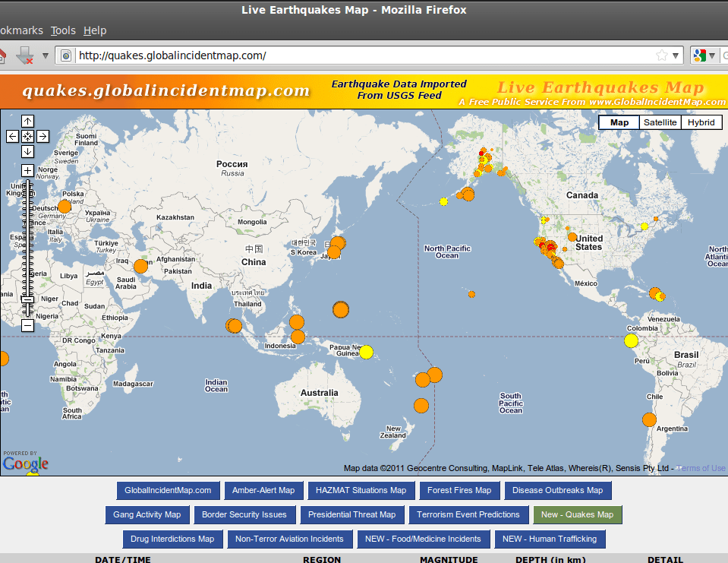
Task: Click the yellow marker in the Aleutian Islands
Action: [x=443, y=201]
